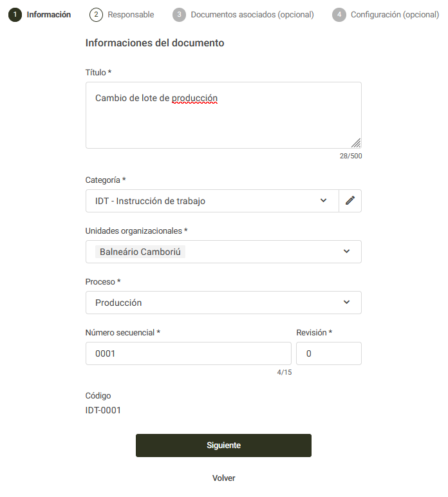Click step 4 circle icon for Configuración
The width and height of the screenshot is (448, 497).
tap(339, 15)
